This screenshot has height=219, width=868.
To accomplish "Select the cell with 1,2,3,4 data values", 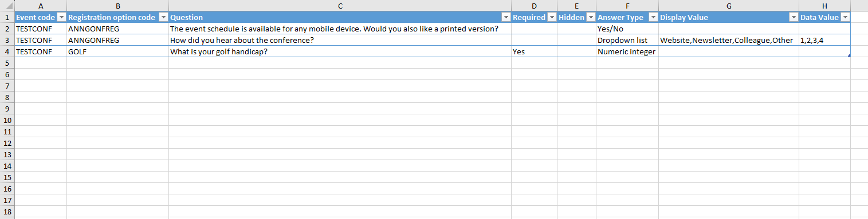I will point(824,40).
